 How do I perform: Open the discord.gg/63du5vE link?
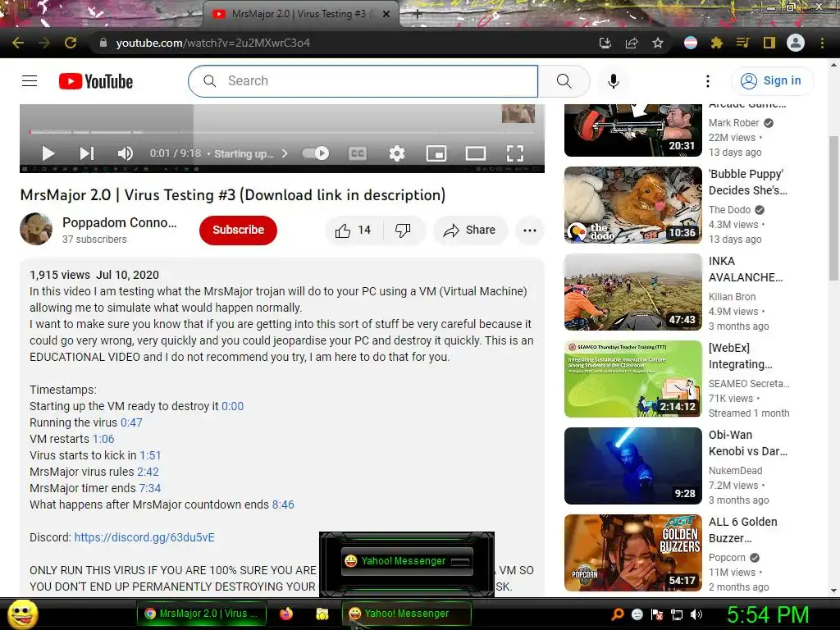click(x=144, y=537)
